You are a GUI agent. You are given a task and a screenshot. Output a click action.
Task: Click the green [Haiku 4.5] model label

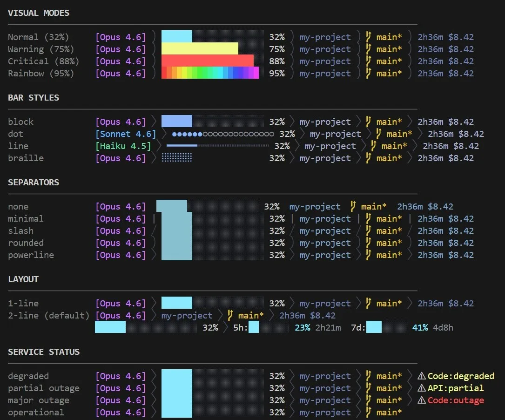click(x=123, y=146)
